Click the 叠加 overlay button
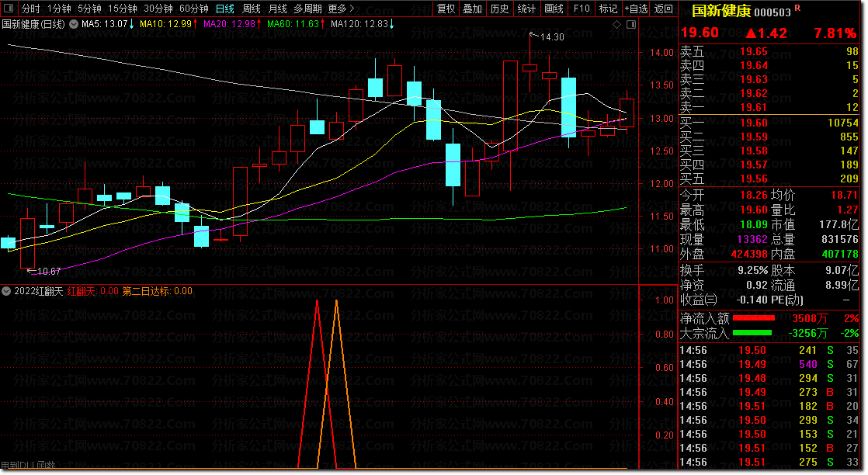This screenshot has width=868, height=475. coord(473,9)
